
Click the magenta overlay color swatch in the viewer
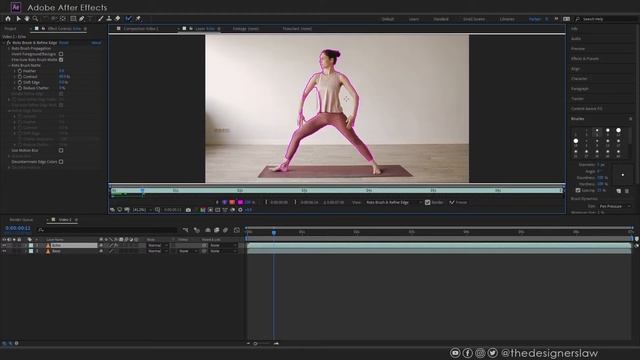coord(240,202)
